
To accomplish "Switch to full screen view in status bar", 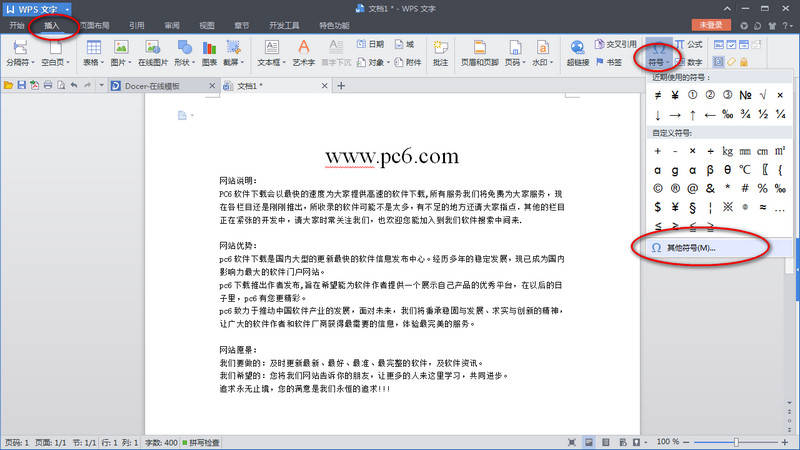I will click(573, 442).
